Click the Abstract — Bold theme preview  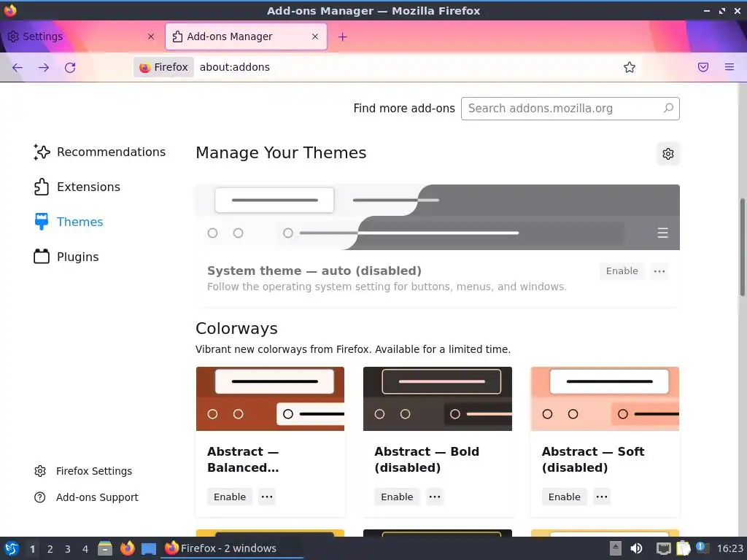tap(438, 399)
